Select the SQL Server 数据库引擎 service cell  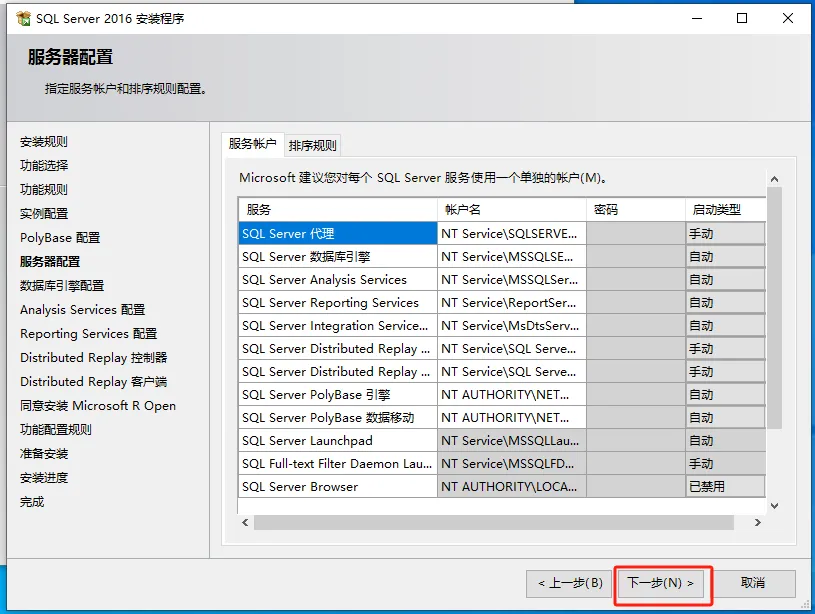pyautogui.click(x=338, y=256)
